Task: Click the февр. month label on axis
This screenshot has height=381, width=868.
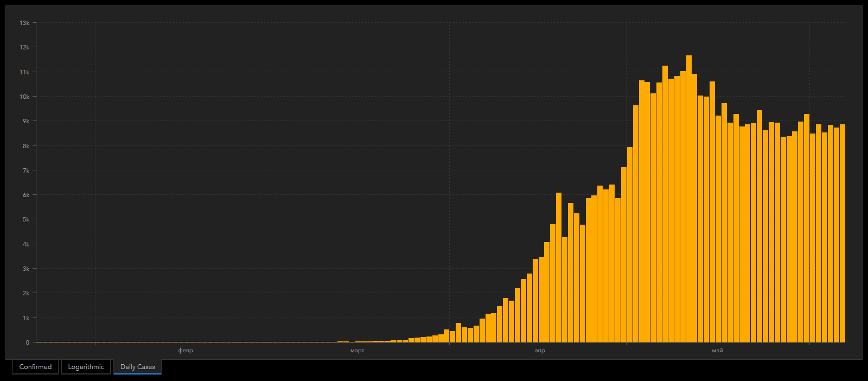Action: 186,351
